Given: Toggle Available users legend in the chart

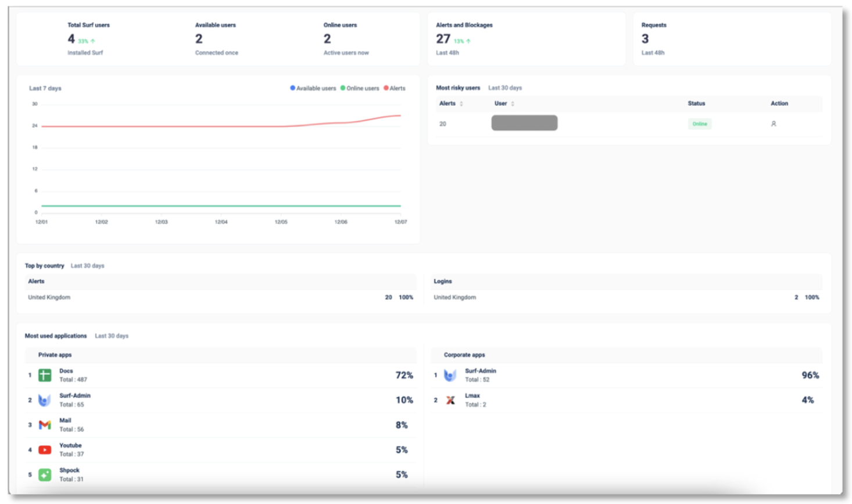Looking at the screenshot, I should pos(313,88).
